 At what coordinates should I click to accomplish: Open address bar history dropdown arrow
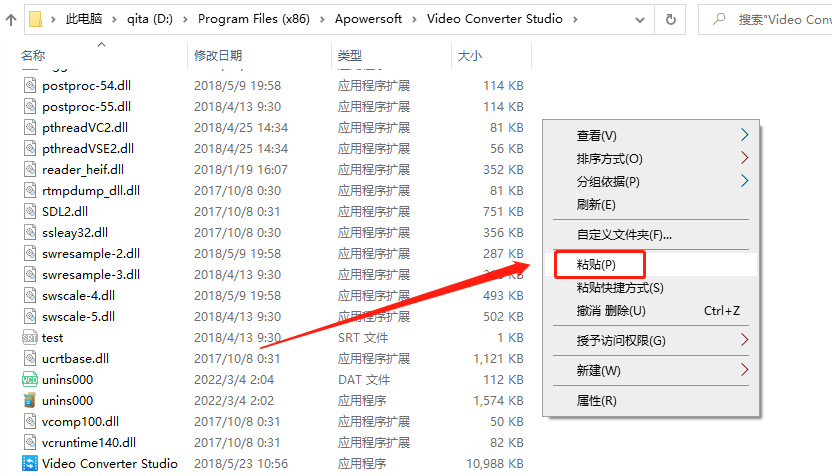[x=640, y=20]
